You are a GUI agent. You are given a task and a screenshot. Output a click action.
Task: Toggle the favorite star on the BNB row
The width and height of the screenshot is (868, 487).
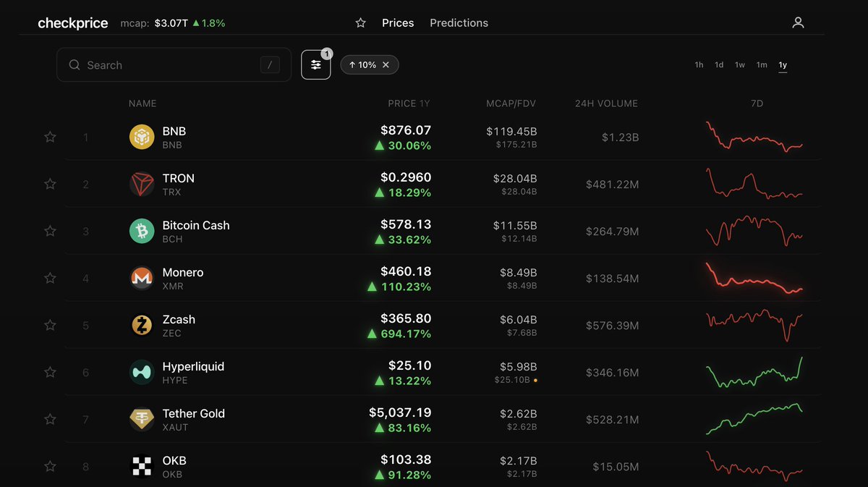50,136
